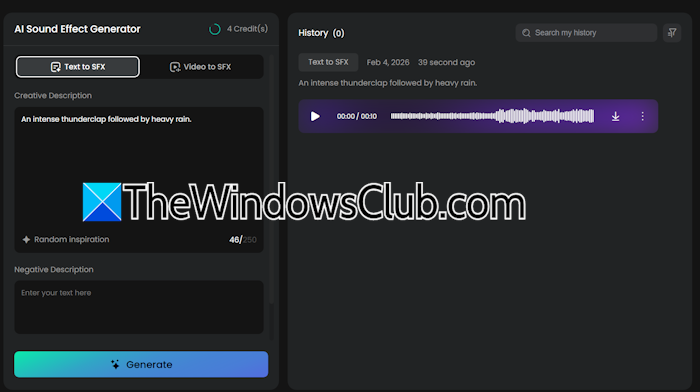Download the generated sound effect
Image resolution: width=700 pixels, height=392 pixels.
click(615, 116)
